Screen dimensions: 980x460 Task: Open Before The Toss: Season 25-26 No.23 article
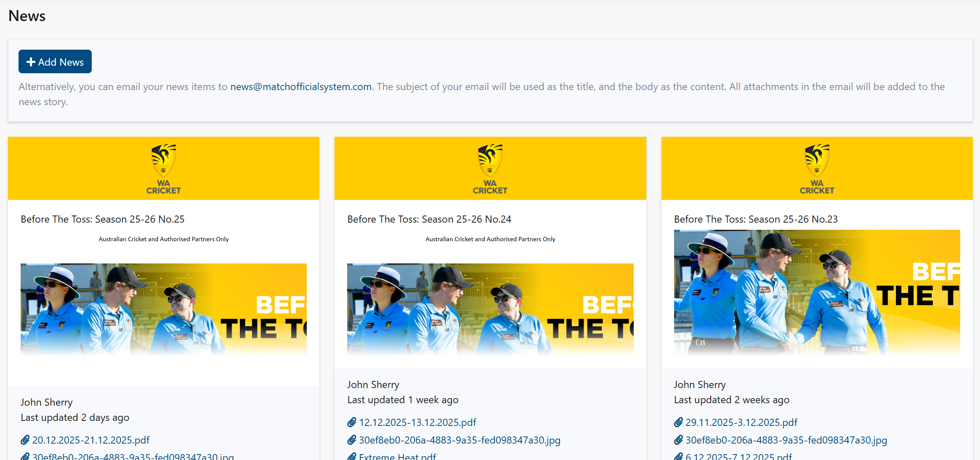click(x=756, y=219)
